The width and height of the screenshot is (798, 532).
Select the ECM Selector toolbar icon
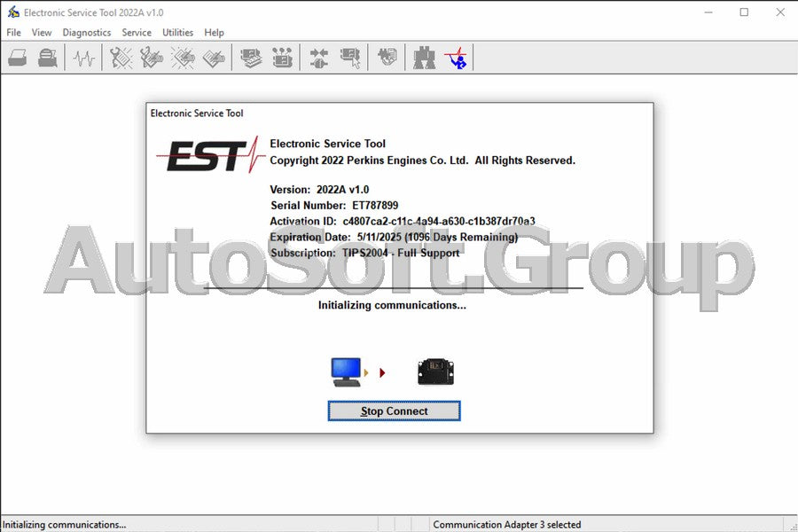350,57
